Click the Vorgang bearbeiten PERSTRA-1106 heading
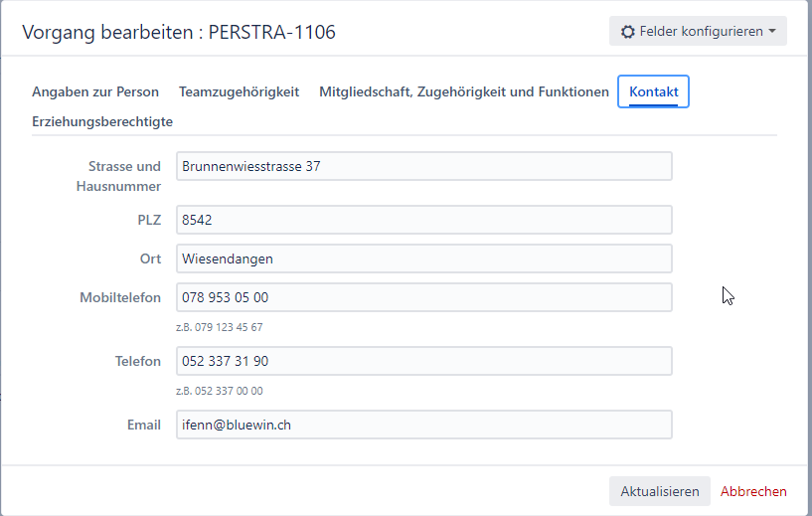The image size is (812, 516). click(x=179, y=32)
